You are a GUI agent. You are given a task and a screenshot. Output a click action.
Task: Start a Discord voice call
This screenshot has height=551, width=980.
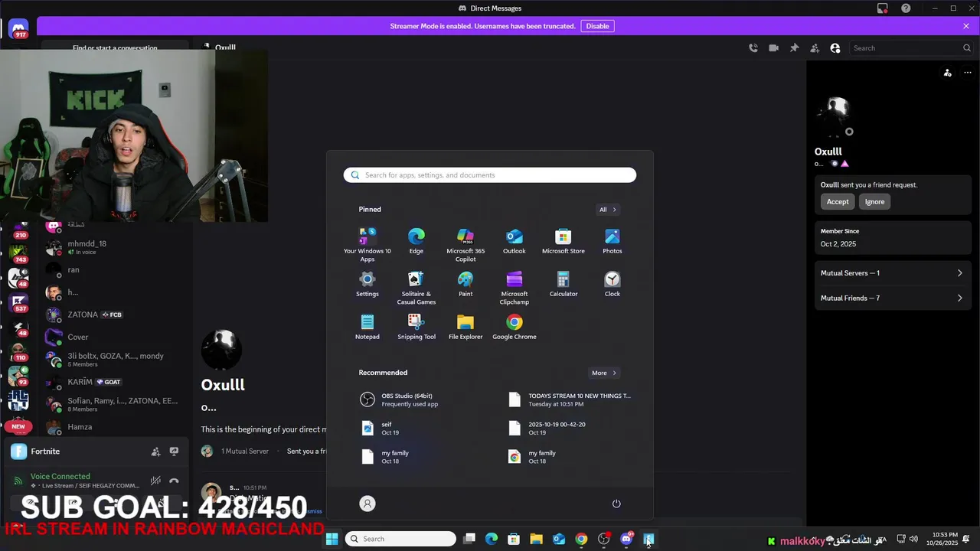(x=753, y=48)
